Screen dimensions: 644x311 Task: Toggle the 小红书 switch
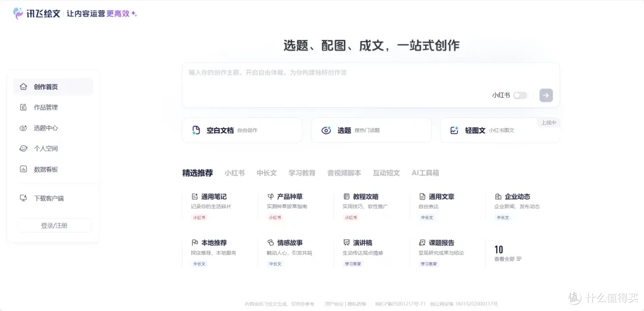520,95
